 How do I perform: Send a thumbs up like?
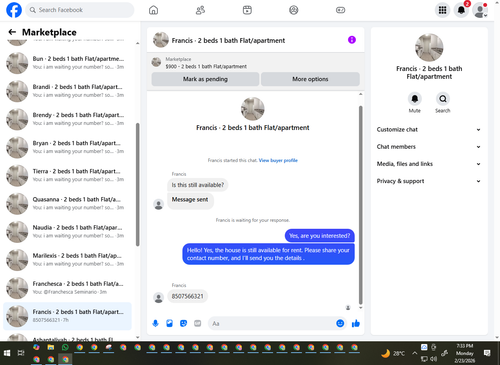tap(356, 323)
